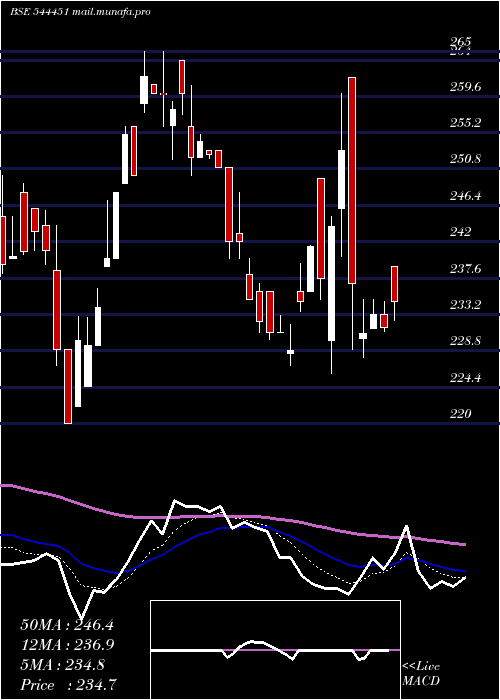Click the pink 50MA line in lower panel
The height and width of the screenshot is (700, 500).
232,517
